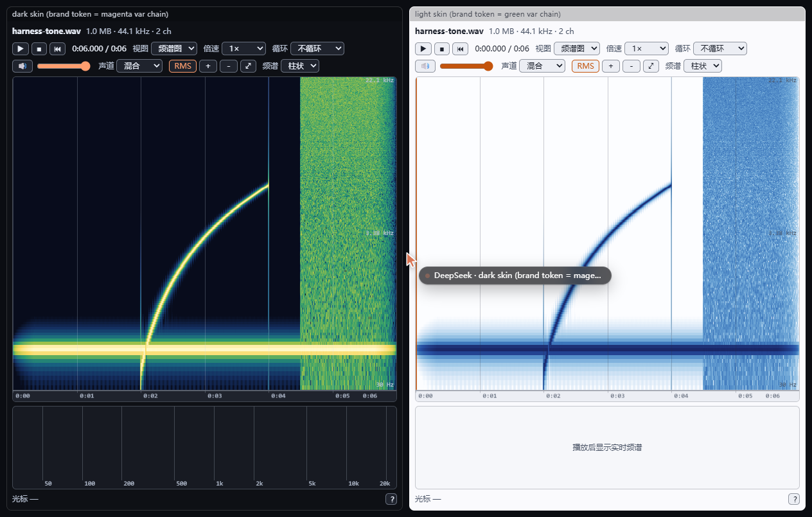Click the 光标 readout in light skin

(428, 499)
